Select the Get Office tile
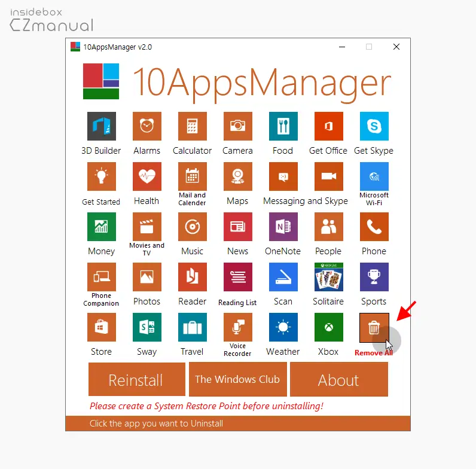 (x=329, y=126)
